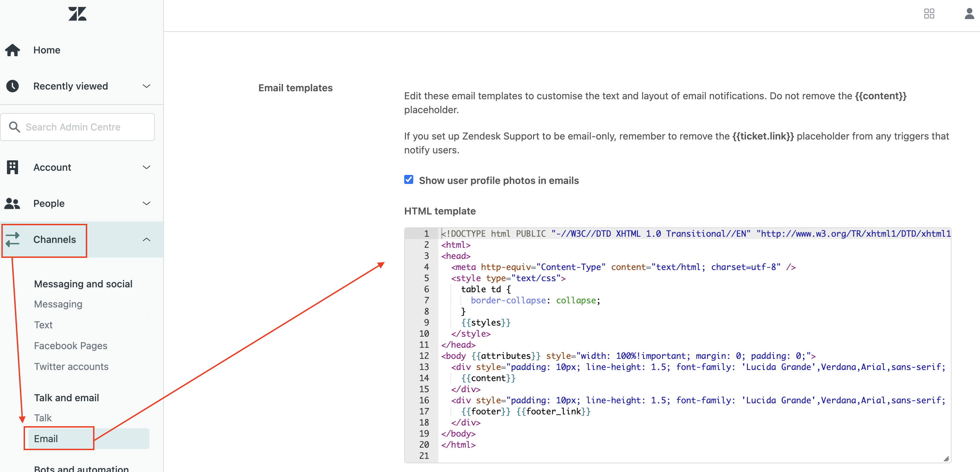This screenshot has height=472, width=980.
Task: Go to Home in the sidebar
Action: 47,50
